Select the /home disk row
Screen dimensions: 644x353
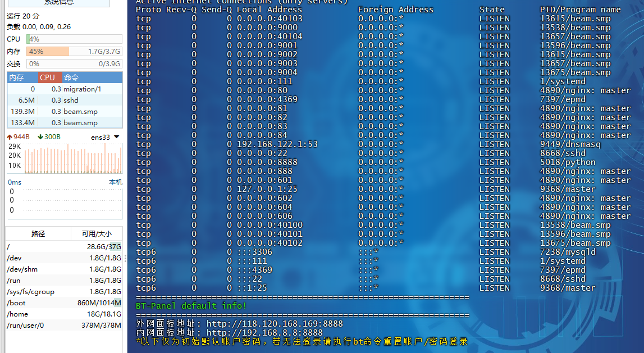(x=64, y=314)
